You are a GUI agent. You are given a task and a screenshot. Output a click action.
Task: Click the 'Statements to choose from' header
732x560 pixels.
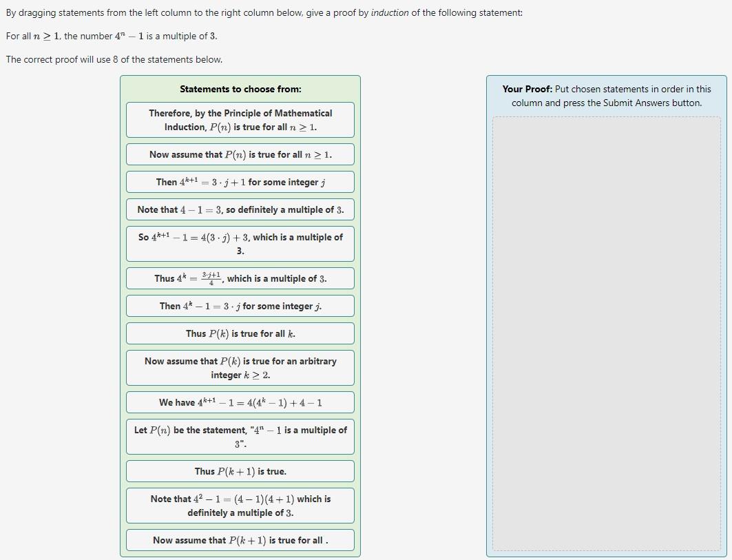coord(240,89)
